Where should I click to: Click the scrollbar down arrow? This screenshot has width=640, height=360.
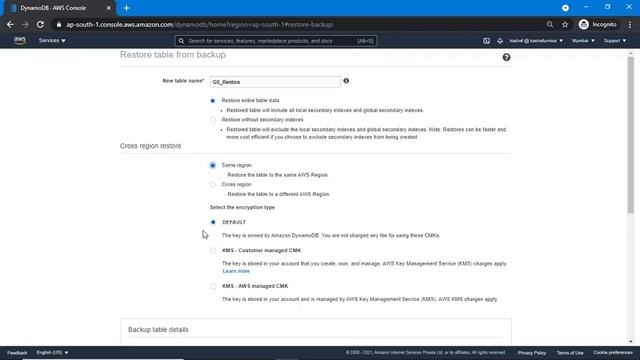pos(631,341)
